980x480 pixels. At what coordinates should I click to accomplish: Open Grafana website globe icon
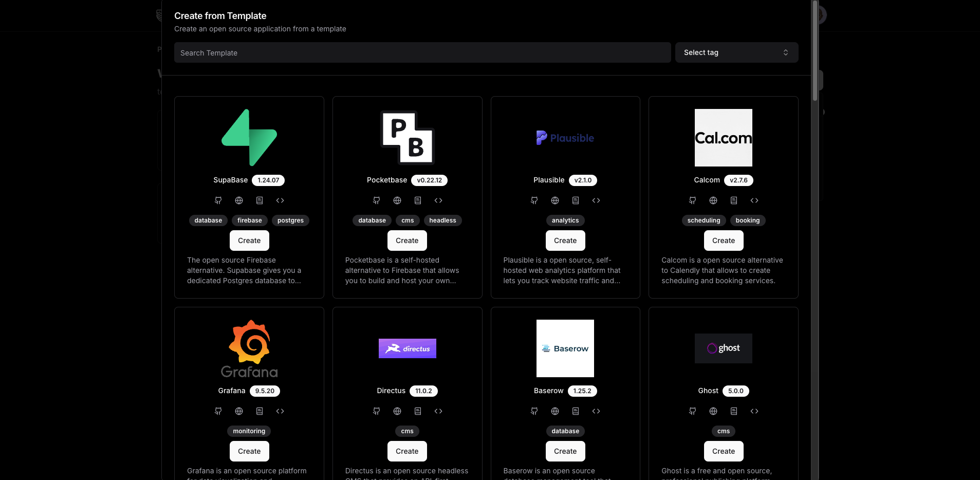239,411
